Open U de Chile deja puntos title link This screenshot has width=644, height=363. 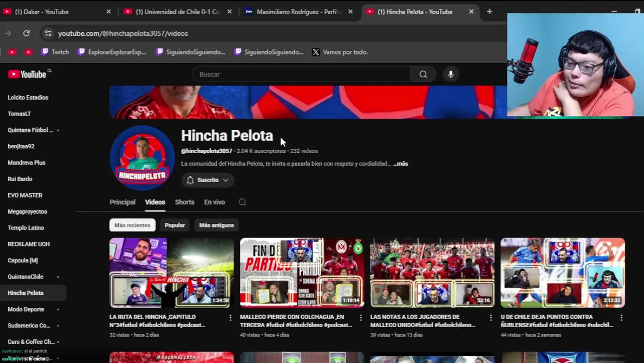[557, 321]
